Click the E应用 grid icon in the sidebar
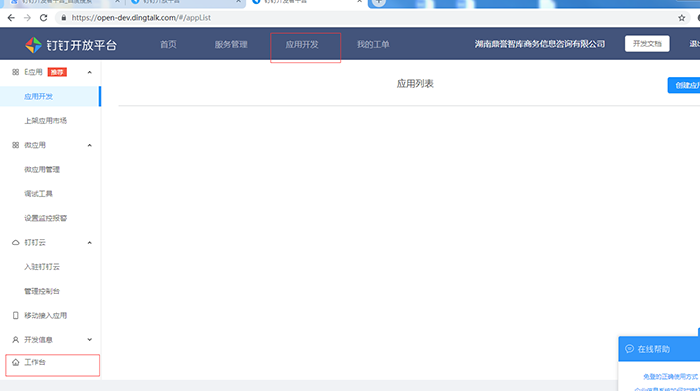700x391 pixels. 16,72
